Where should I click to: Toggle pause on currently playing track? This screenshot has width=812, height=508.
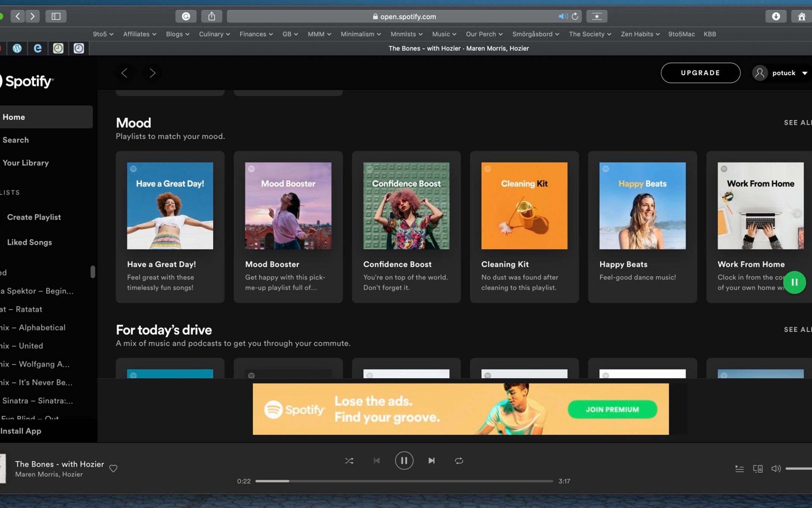404,461
